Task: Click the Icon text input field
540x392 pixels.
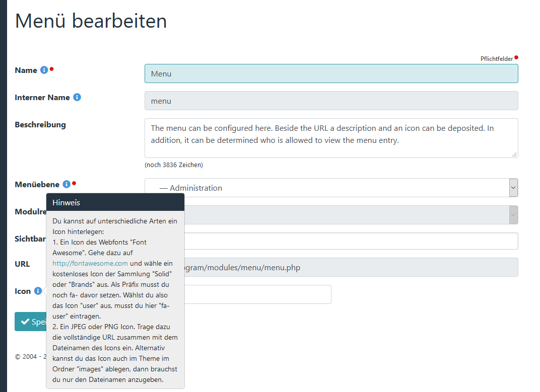Action: [x=257, y=294]
